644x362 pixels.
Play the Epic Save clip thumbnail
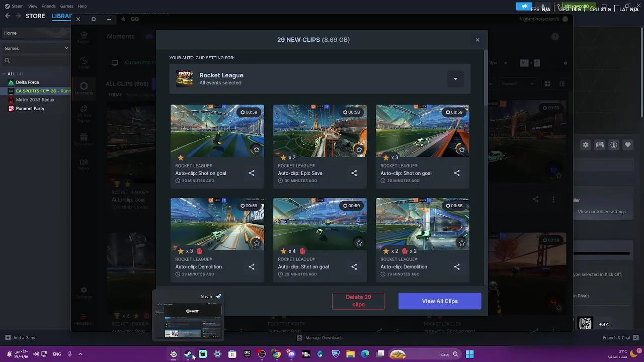(x=320, y=131)
